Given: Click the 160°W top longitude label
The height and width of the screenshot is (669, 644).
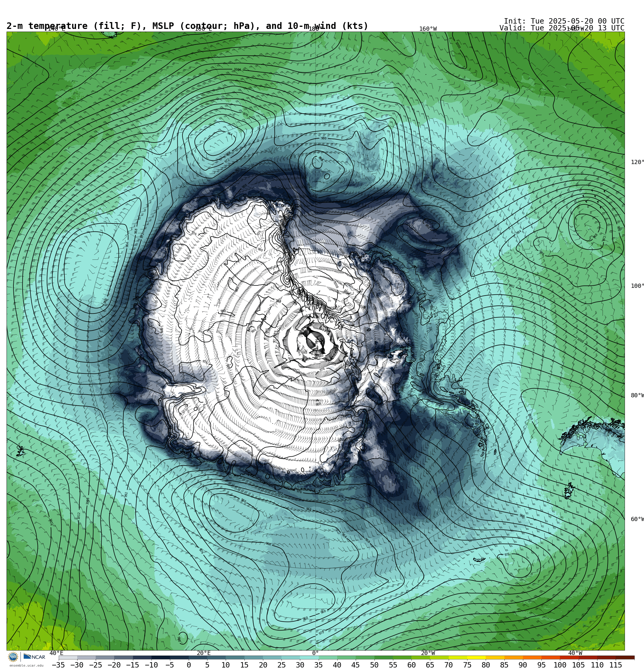Looking at the screenshot, I should [x=428, y=29].
